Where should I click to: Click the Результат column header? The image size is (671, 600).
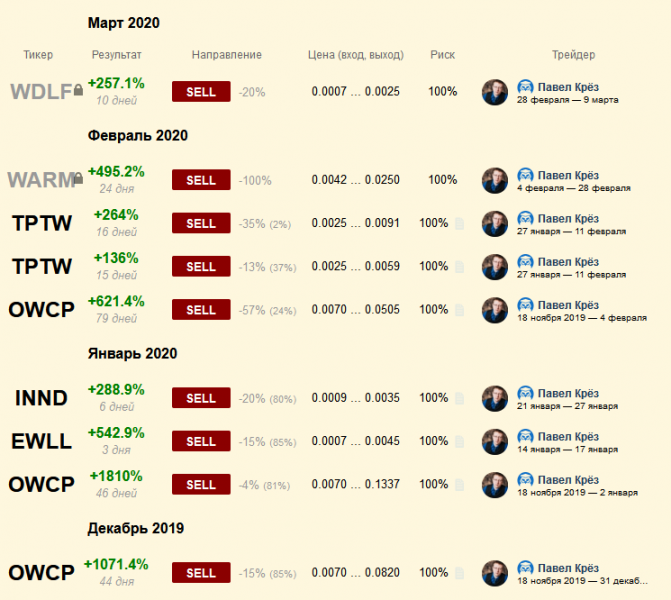(116, 55)
